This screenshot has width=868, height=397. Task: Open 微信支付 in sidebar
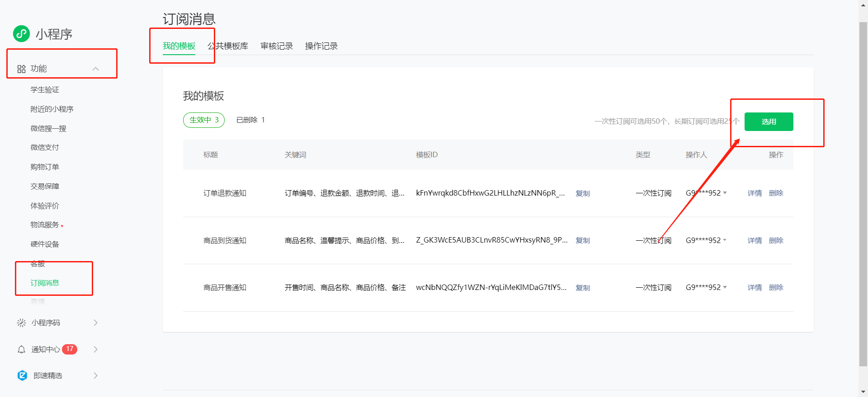(x=45, y=148)
